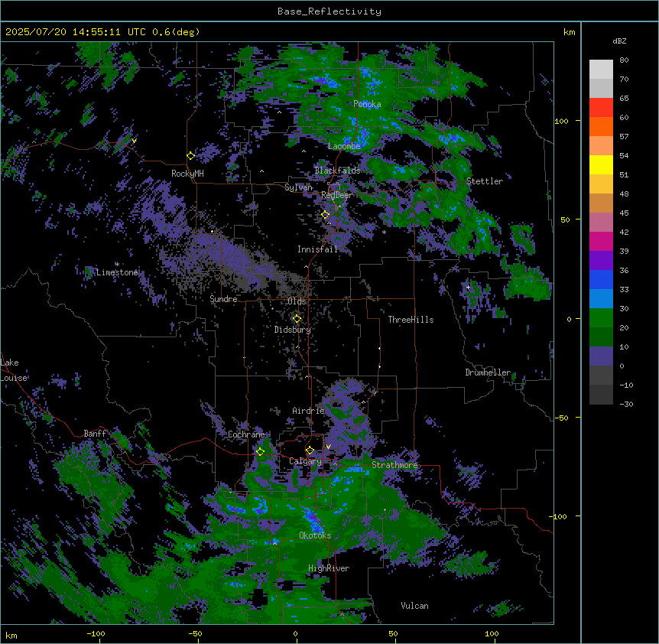This screenshot has width=659, height=644.
Task: Click the 2025/07/20 14:55:11 UTC timestamp
Action: [75, 32]
